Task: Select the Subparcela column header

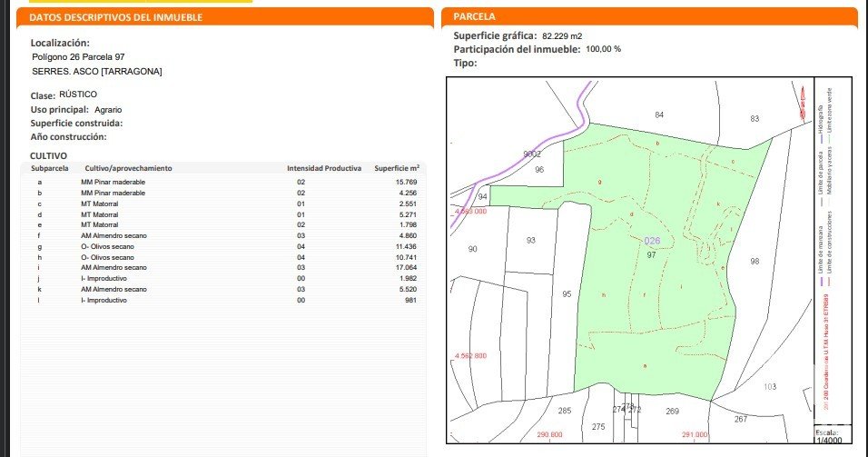Action: [x=48, y=169]
